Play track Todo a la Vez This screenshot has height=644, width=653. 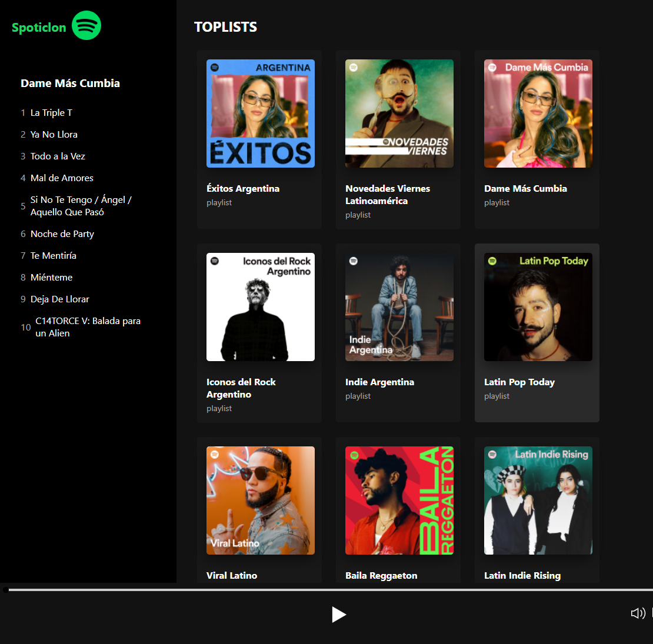[x=58, y=156]
